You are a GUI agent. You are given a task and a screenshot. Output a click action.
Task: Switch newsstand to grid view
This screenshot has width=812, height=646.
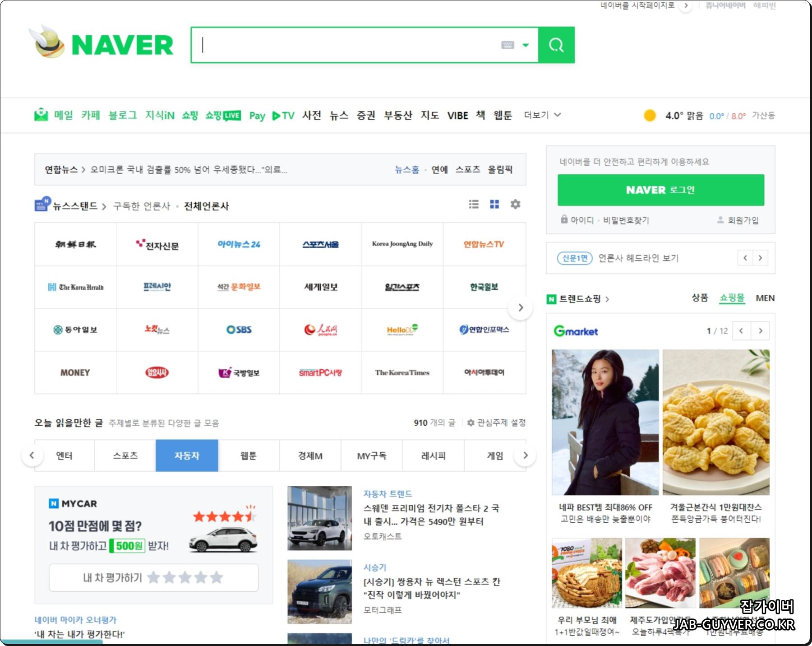(x=494, y=204)
